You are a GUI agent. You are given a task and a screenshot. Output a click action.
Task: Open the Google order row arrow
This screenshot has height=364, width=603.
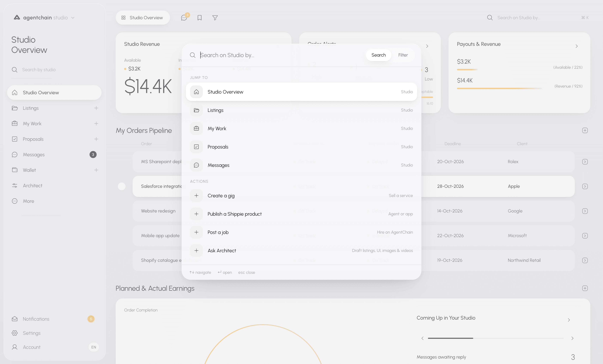585,211
